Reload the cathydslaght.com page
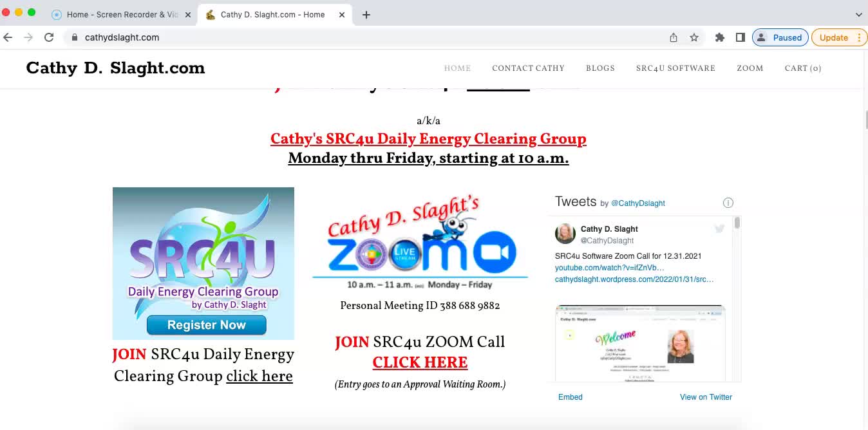This screenshot has width=868, height=430. click(49, 37)
